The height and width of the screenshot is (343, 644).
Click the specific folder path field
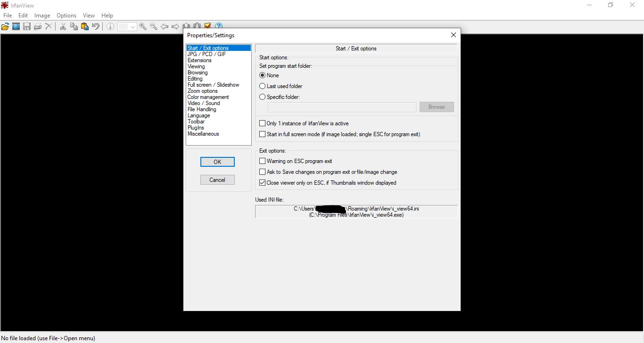click(x=342, y=107)
